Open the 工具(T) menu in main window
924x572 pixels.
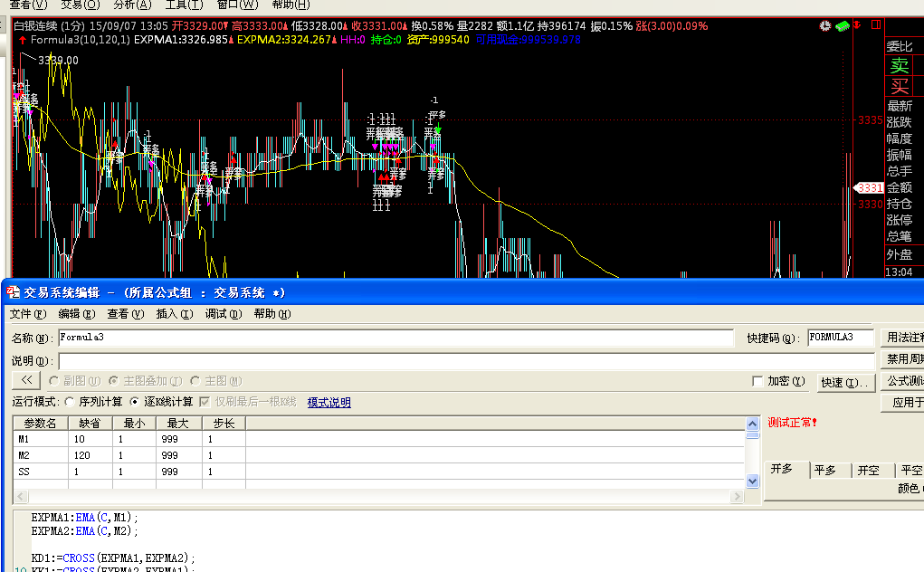tap(184, 5)
